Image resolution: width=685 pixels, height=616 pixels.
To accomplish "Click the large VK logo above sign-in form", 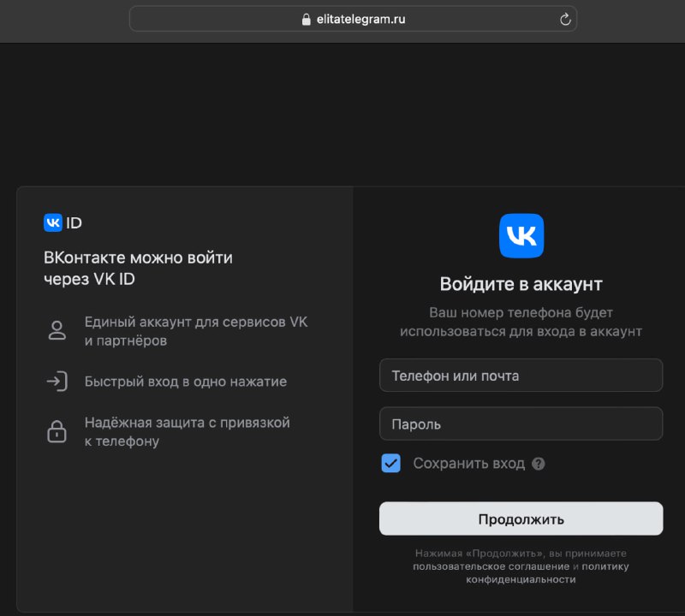I will pos(521,236).
